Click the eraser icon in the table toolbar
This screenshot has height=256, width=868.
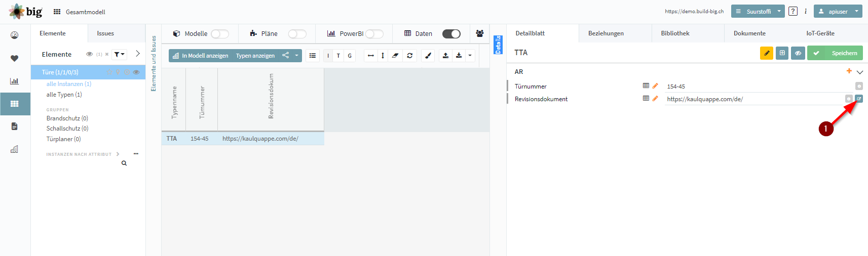pos(395,56)
